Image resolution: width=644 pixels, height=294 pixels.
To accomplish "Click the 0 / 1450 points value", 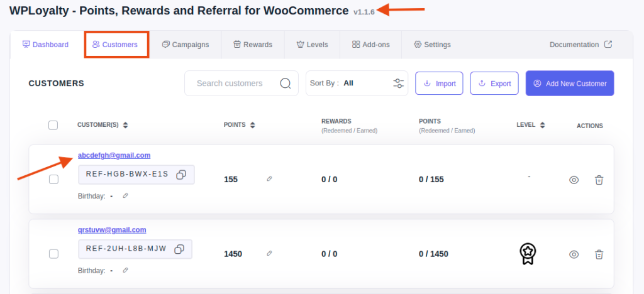I will [433, 254].
